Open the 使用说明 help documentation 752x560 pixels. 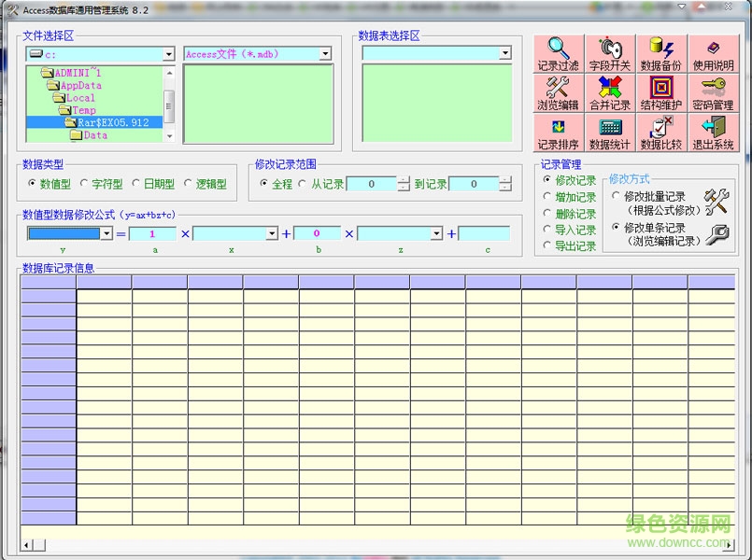[713, 53]
